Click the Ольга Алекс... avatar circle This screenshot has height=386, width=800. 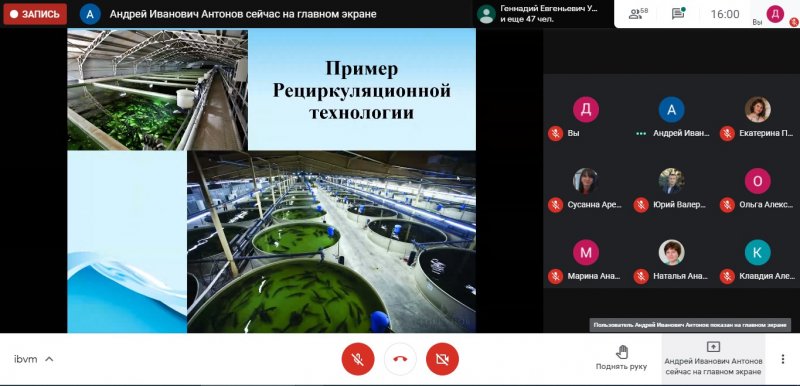point(758,181)
